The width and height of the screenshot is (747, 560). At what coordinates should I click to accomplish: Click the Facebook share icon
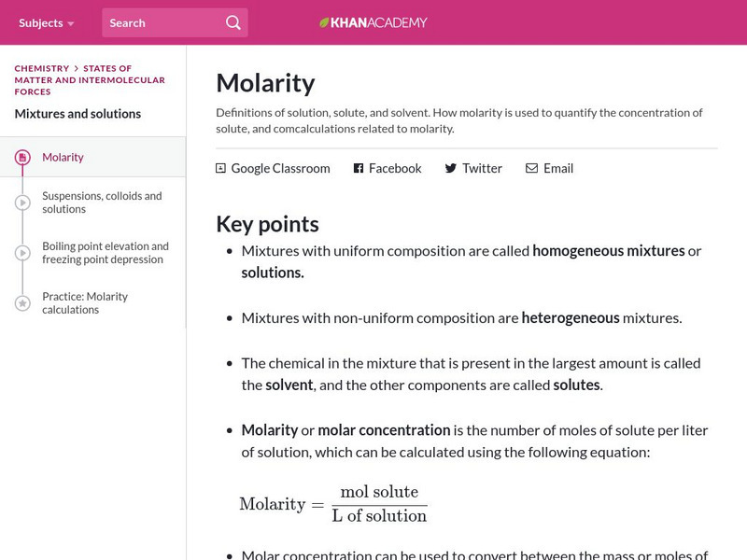(359, 168)
